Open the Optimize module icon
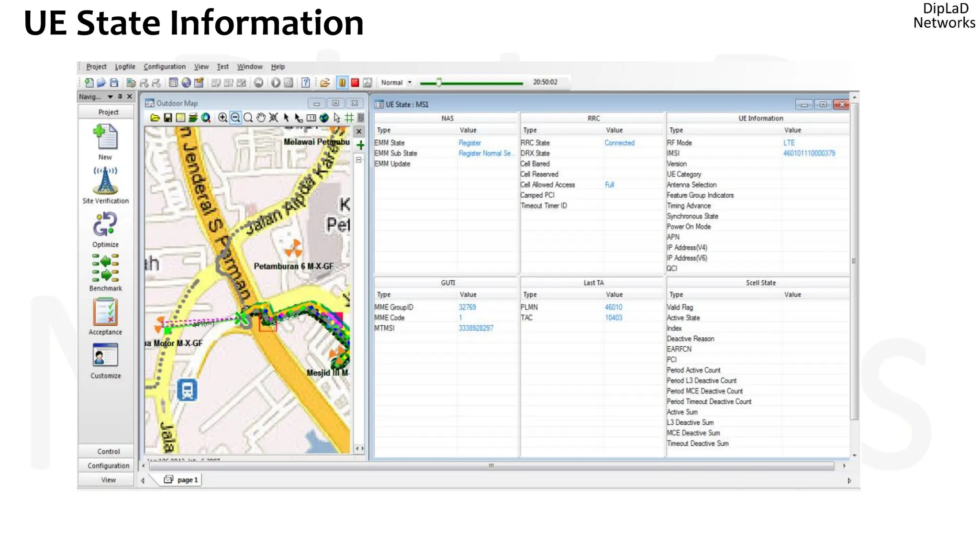The height and width of the screenshot is (551, 980). click(105, 224)
